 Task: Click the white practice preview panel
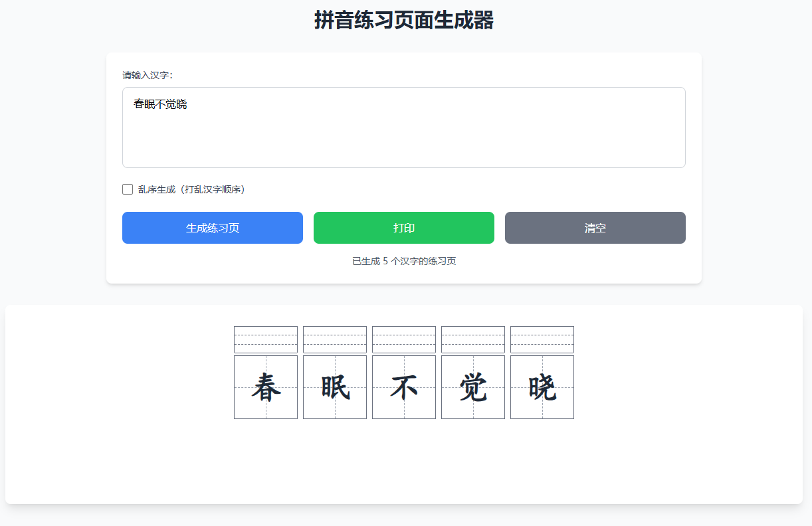(x=404, y=465)
